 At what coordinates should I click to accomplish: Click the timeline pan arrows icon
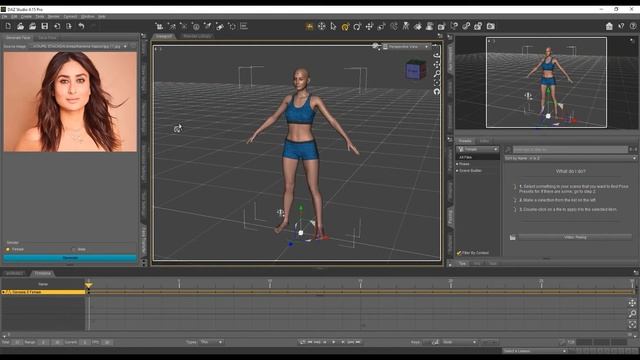coord(632,302)
